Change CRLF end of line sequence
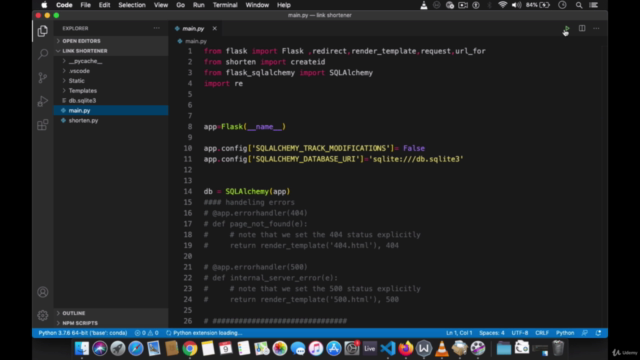Screen dimensions: 640x360 point(542,333)
